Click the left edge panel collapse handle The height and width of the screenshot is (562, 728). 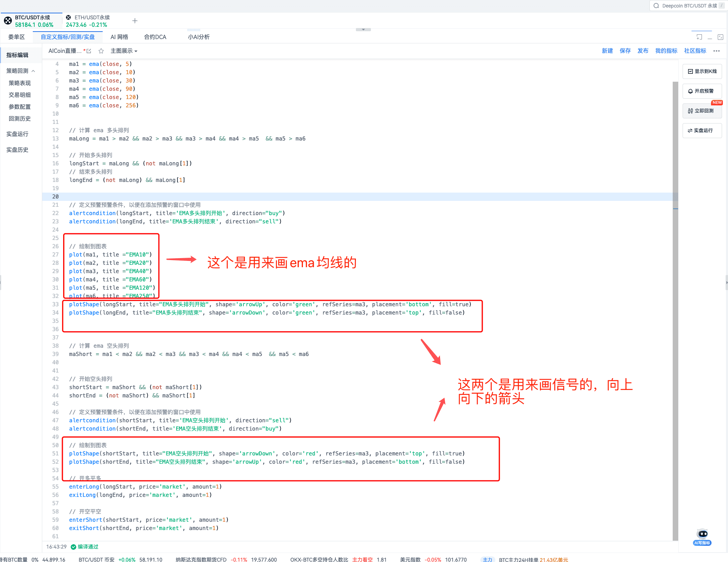[x=1, y=283]
